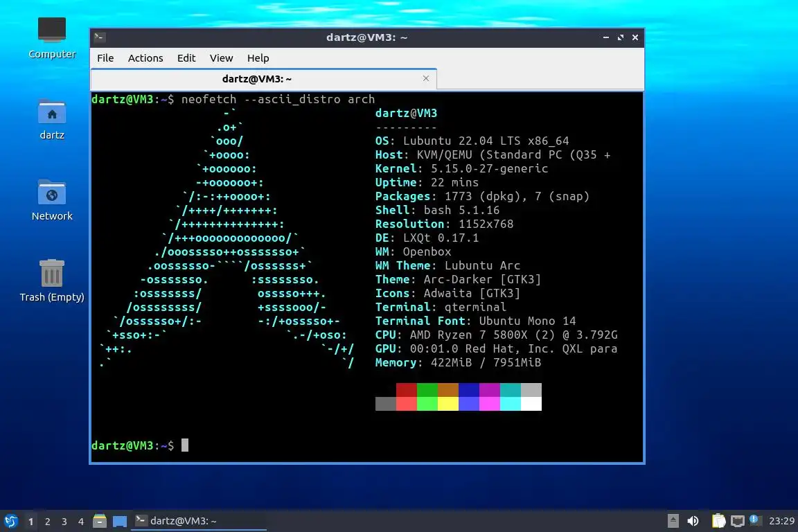The height and width of the screenshot is (532, 798).
Task: Minimize the QTerminal window
Action: (605, 37)
